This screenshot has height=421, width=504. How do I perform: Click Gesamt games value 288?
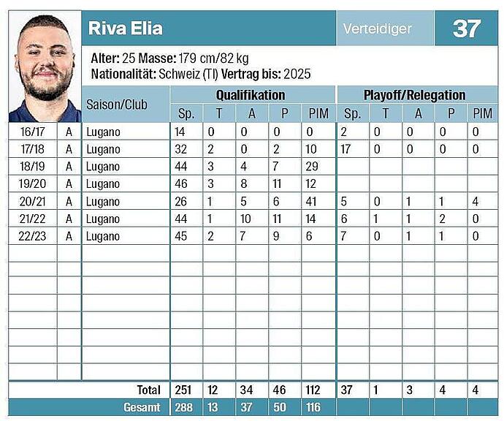coord(186,408)
